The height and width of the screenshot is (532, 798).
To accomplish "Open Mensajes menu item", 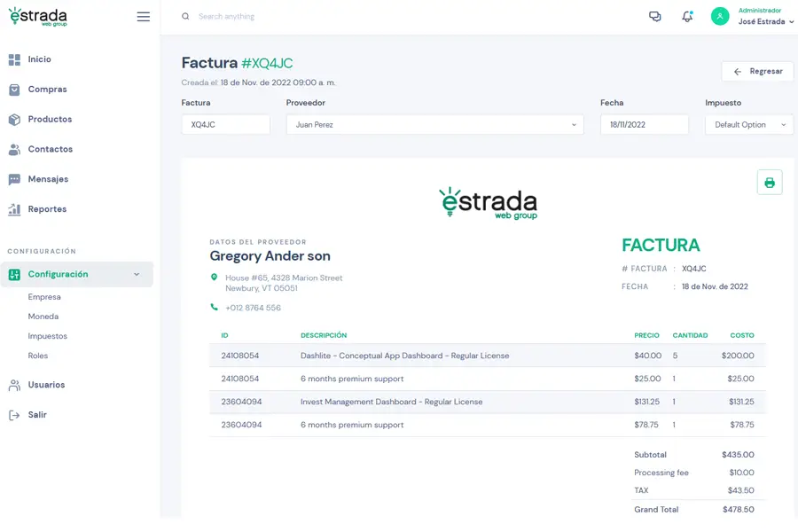I will coord(48,179).
